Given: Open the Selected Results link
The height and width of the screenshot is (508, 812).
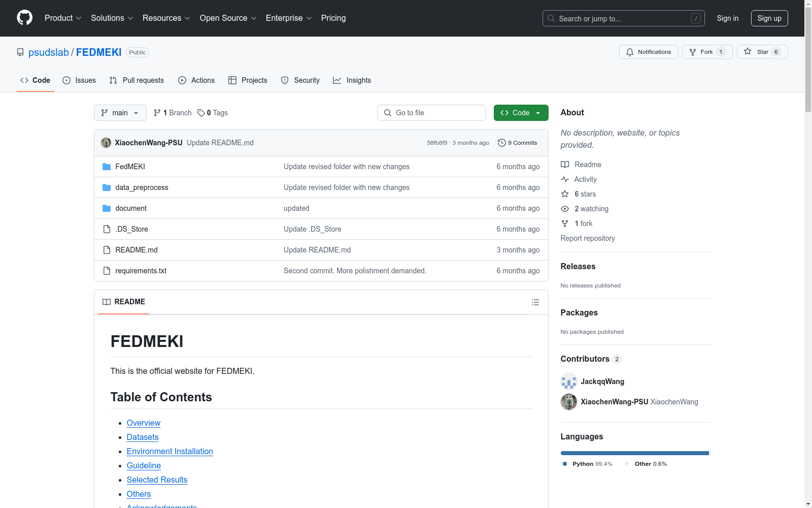Looking at the screenshot, I should (157, 480).
